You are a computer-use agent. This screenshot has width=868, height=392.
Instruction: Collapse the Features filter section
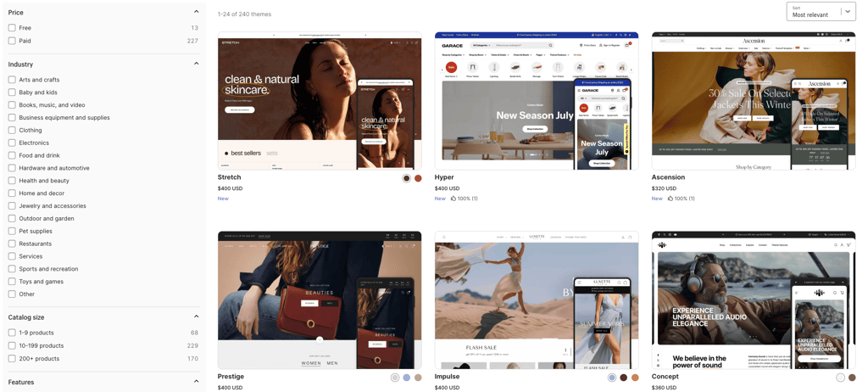pyautogui.click(x=196, y=382)
